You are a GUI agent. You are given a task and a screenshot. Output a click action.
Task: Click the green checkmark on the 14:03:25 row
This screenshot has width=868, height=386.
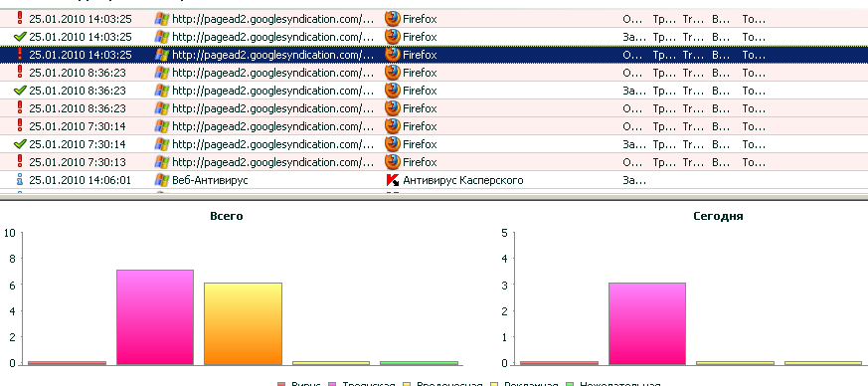(x=21, y=37)
